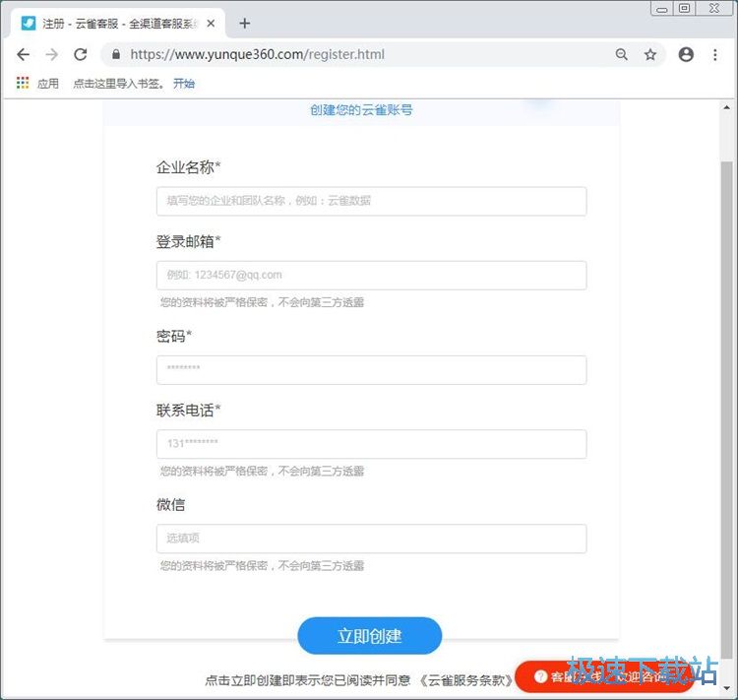This screenshot has width=738, height=700.
Task: Select the 注册 - 云雀客服 browser tab
Action: click(118, 23)
